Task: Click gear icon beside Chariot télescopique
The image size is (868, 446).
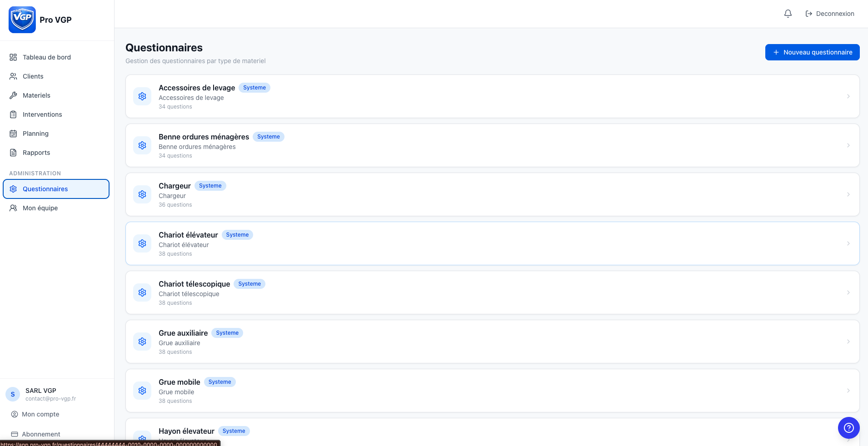Action: point(142,292)
